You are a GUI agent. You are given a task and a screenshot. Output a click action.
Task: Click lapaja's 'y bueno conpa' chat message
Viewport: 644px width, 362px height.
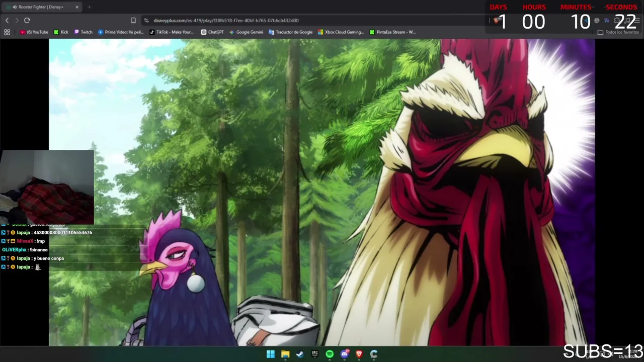click(33, 258)
